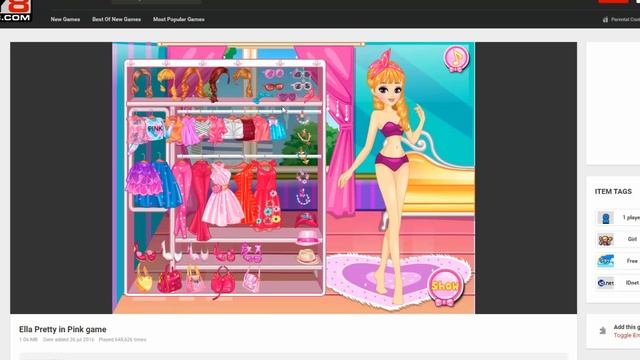Go to the site logo homepage
Viewport: 640px width, 360px height.
click(x=15, y=11)
